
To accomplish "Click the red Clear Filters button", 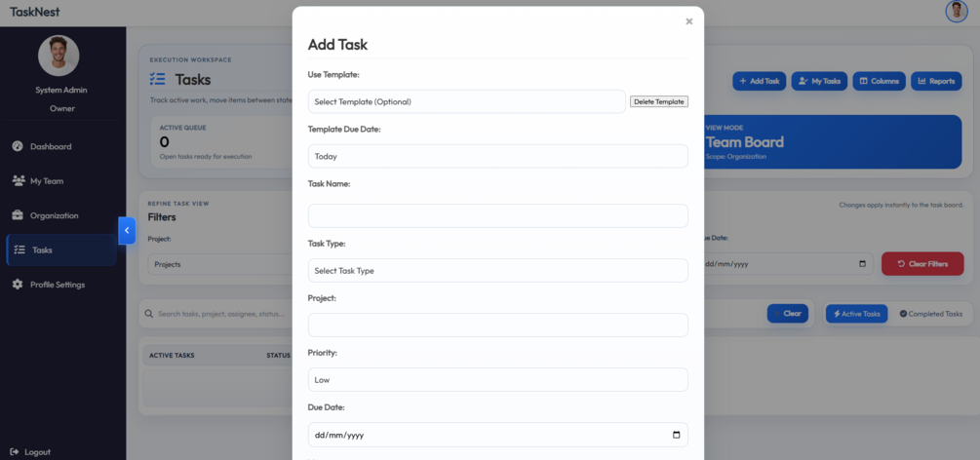I will [922, 264].
